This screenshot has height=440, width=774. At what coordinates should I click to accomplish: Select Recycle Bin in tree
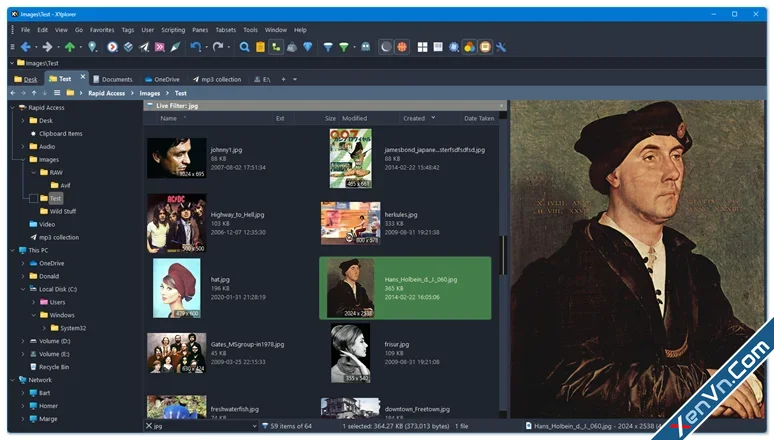(x=54, y=367)
